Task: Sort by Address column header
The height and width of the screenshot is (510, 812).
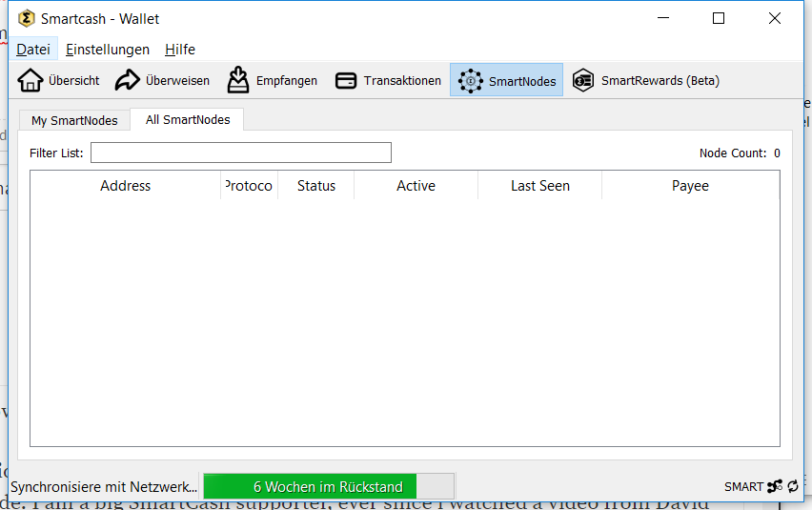Action: (x=125, y=185)
